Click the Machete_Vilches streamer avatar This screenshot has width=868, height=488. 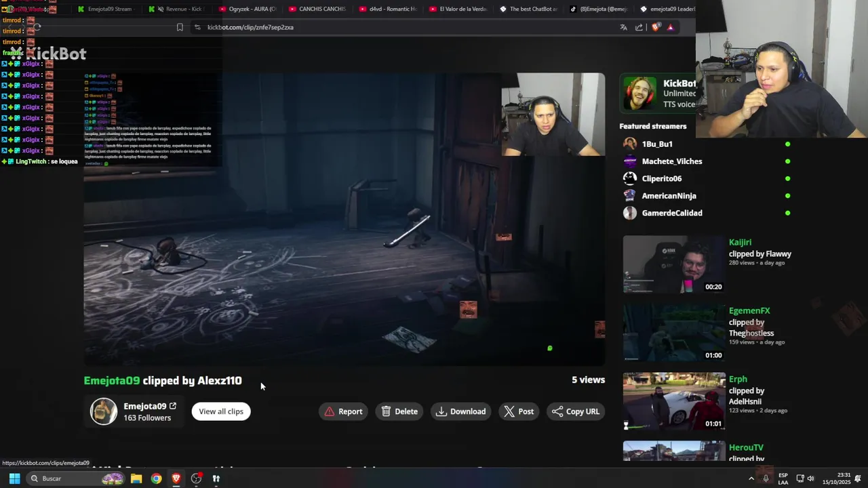coord(630,161)
